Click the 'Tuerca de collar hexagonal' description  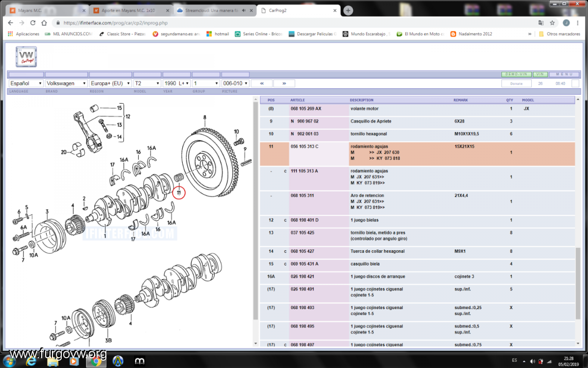377,251
